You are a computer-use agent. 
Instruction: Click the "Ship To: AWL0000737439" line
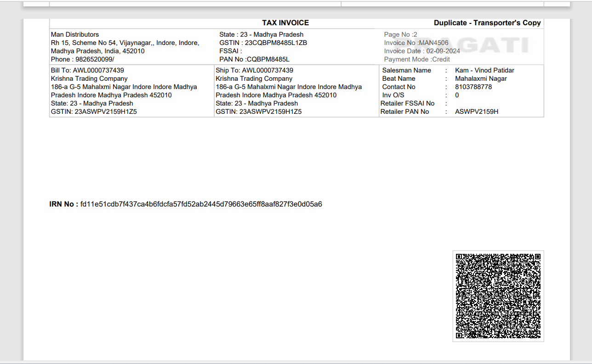click(255, 70)
